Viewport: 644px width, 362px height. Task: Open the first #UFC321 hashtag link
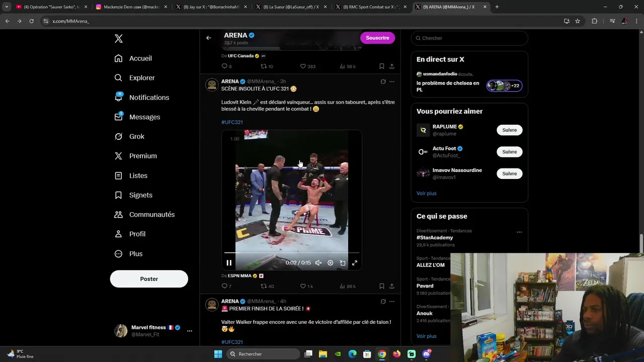point(232,122)
